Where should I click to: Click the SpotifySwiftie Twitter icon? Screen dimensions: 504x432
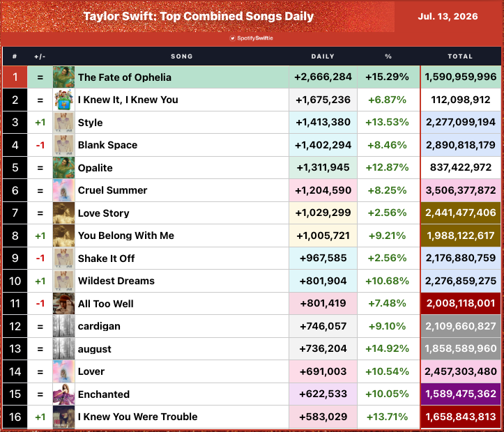pos(232,38)
